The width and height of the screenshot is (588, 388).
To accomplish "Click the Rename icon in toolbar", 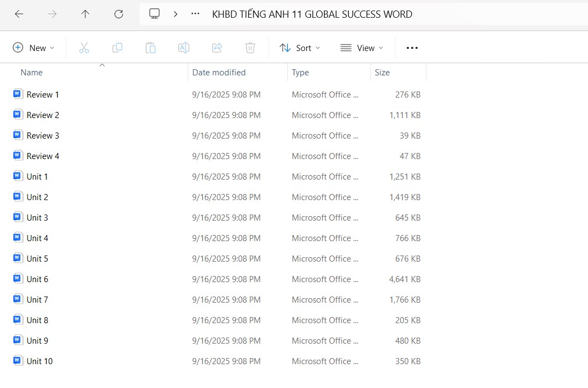I will tap(184, 48).
